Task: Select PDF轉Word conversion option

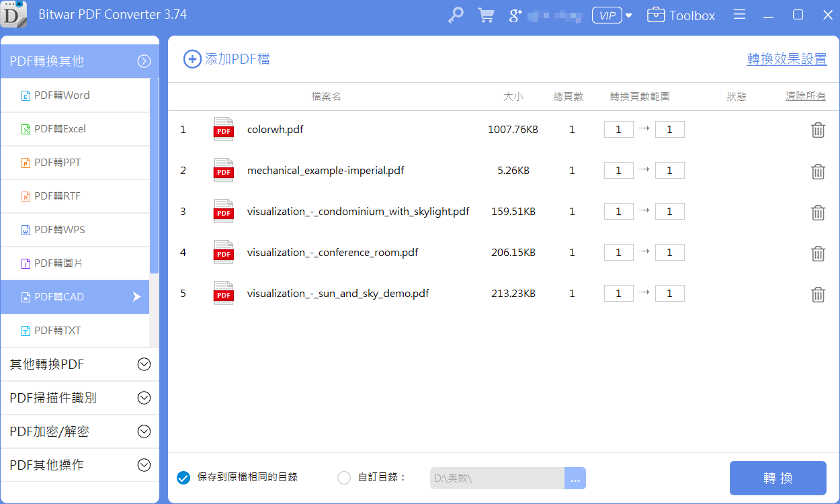Action: [x=75, y=95]
